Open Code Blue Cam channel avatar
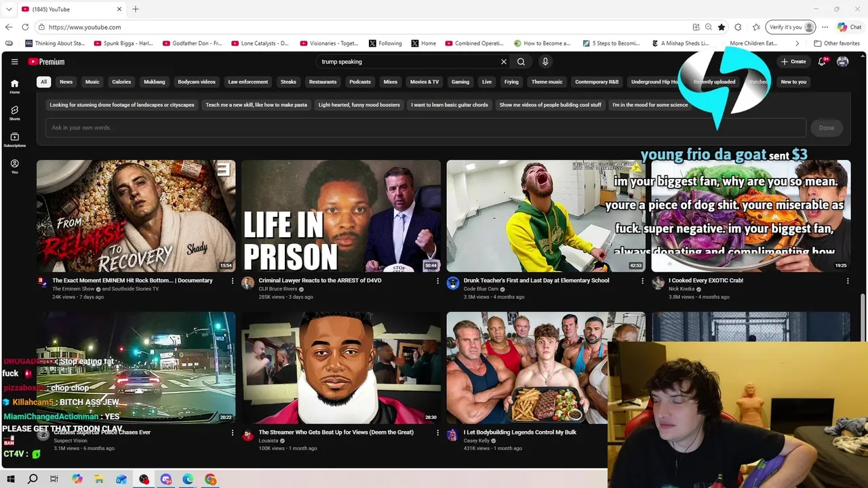868x488 pixels. 453,283
